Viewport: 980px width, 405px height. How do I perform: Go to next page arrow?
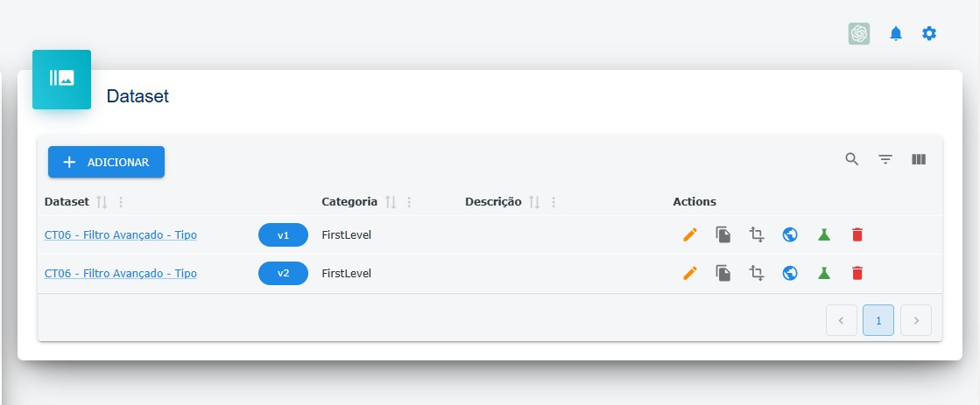(915, 320)
